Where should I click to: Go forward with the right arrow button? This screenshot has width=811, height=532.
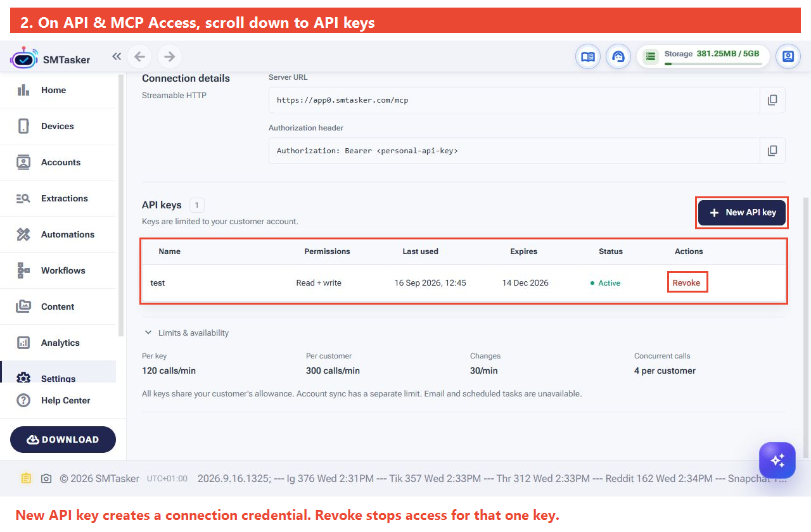tap(169, 56)
